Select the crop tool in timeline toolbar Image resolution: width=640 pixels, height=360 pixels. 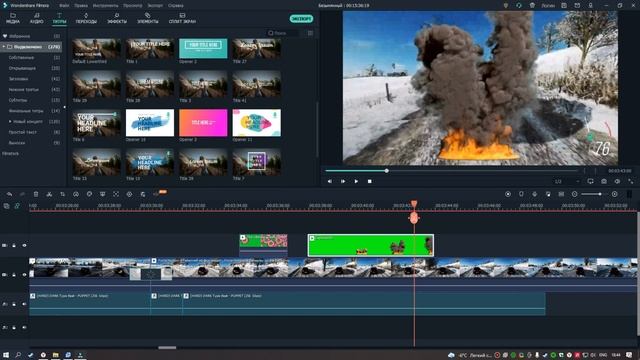click(62, 194)
